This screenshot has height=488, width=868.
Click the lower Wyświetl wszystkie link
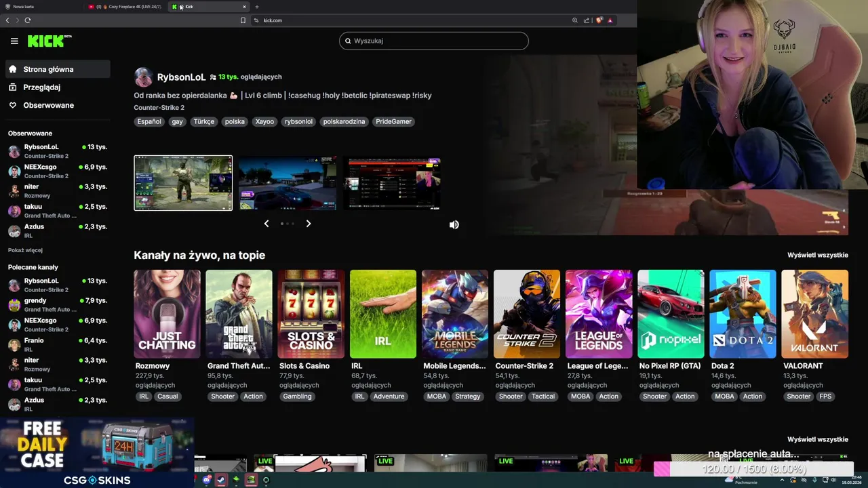point(817,439)
